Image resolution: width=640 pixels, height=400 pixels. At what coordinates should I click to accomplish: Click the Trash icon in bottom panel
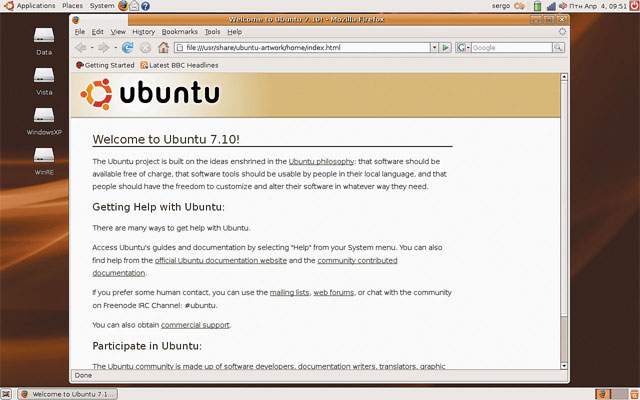pos(634,394)
